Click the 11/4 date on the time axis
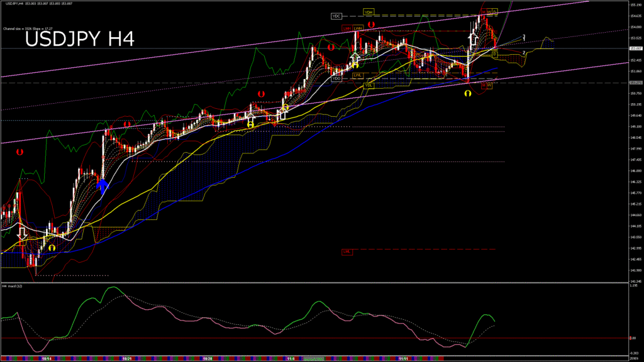The height and width of the screenshot is (362, 644). (x=291, y=359)
